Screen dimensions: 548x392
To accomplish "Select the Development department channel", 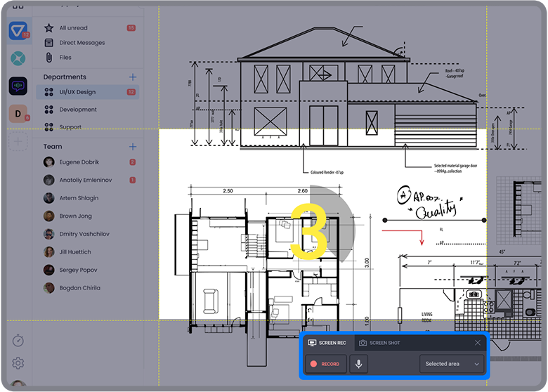I will (x=78, y=110).
